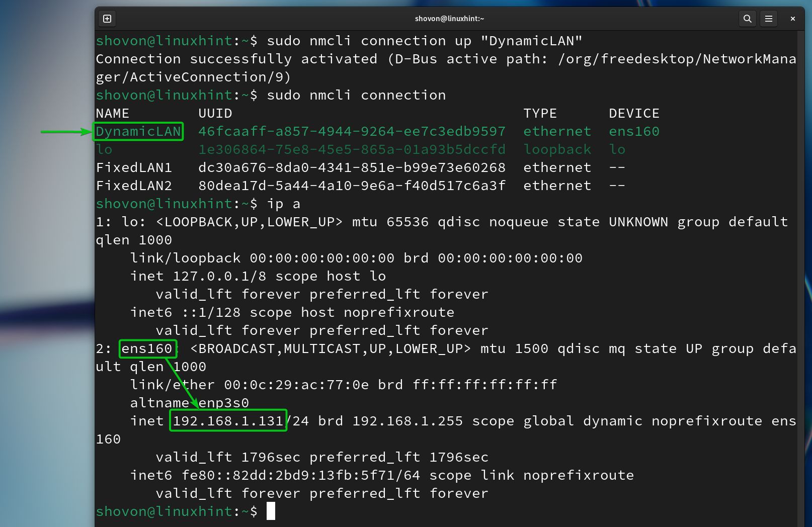812x527 pixels.
Task: Click the broadcast address 192.168.1.255
Action: pyautogui.click(x=408, y=421)
